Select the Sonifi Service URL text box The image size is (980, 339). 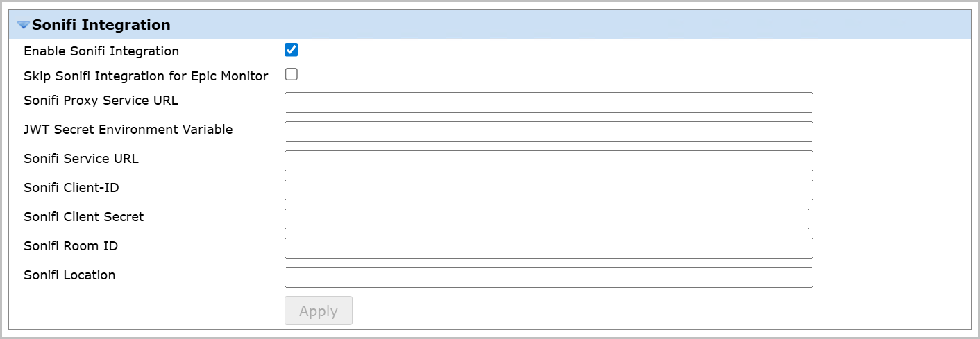point(548,161)
